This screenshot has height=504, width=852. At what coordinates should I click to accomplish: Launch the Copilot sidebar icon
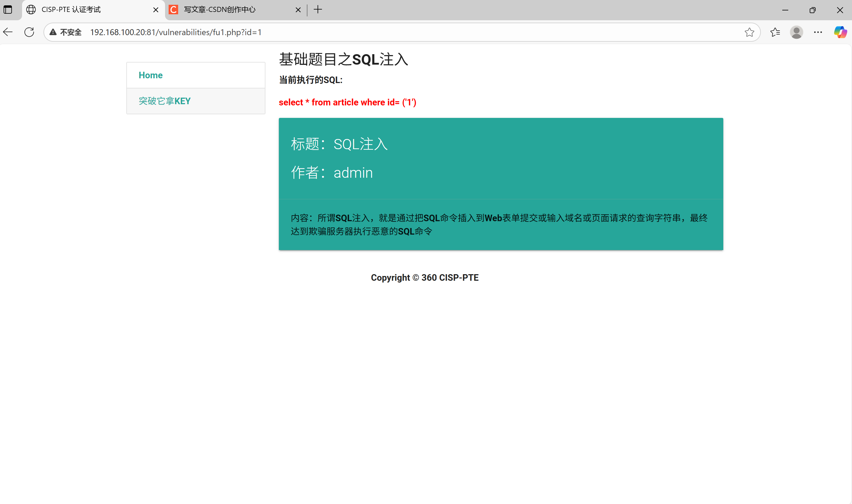pos(840,32)
